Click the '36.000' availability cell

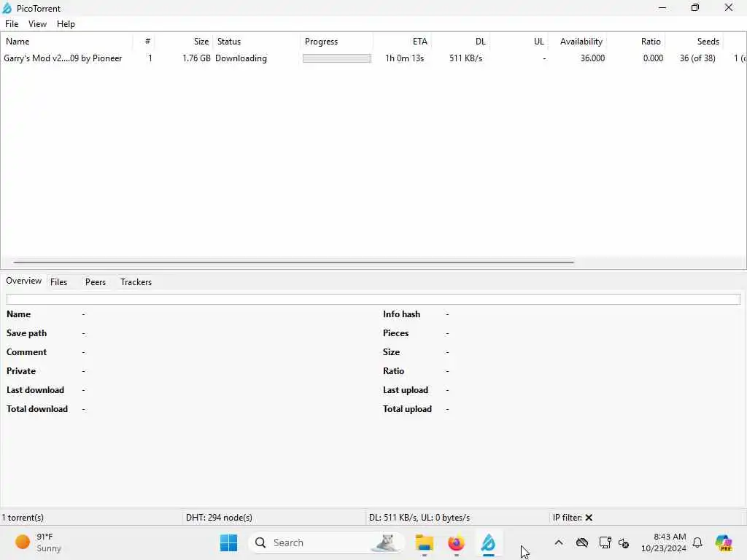tap(592, 58)
